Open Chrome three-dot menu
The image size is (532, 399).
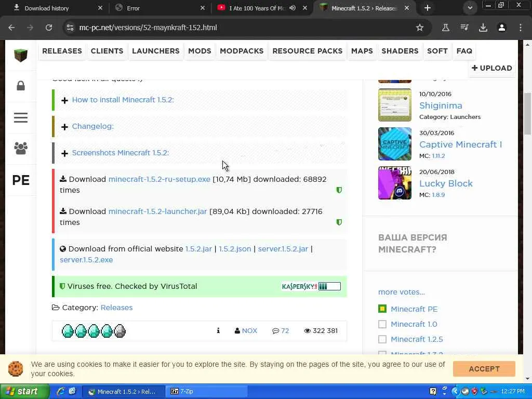click(521, 28)
